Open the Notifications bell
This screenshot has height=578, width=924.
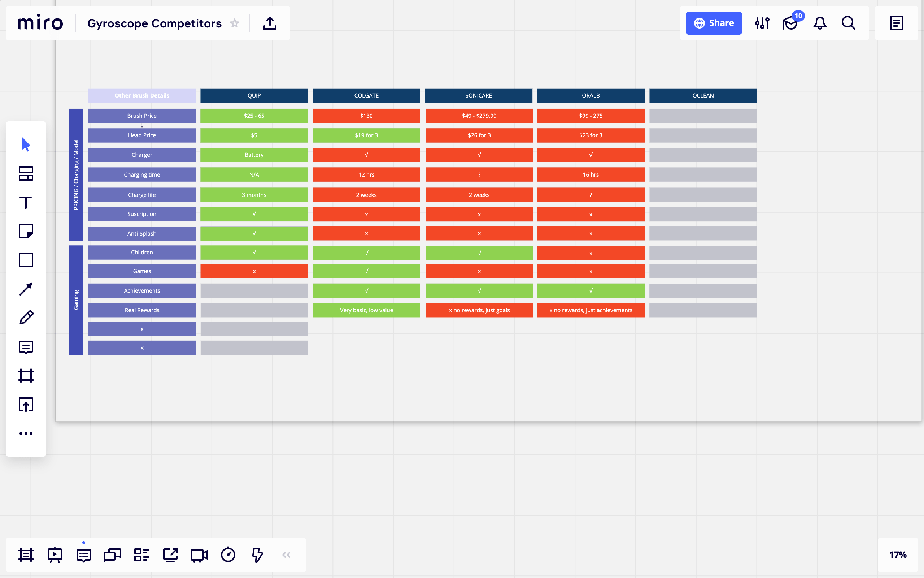point(820,23)
